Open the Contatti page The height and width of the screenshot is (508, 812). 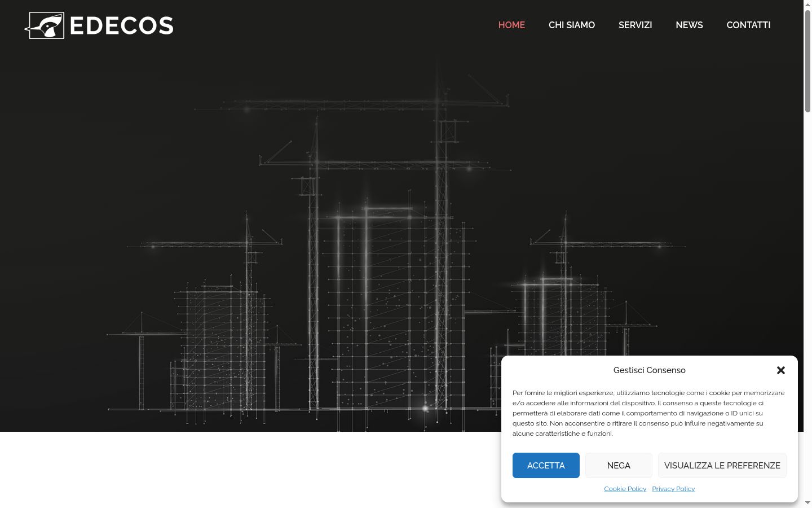748,25
